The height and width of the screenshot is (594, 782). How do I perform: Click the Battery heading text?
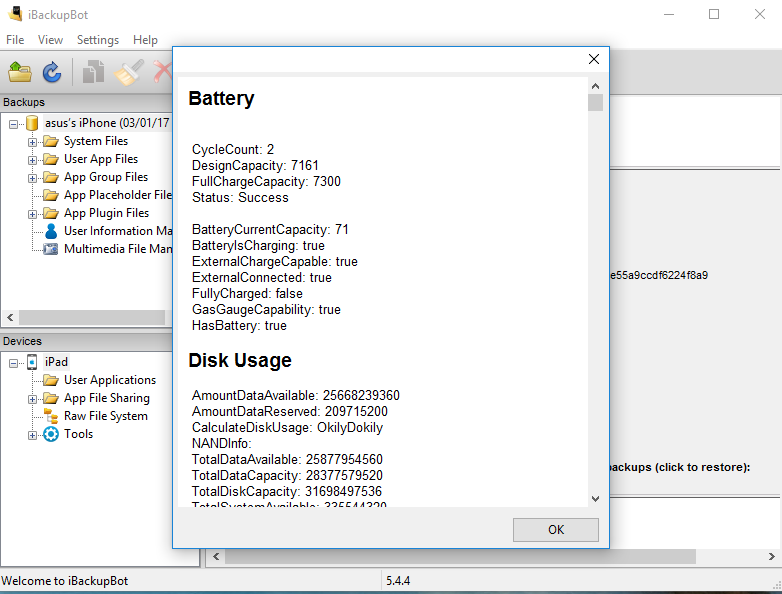click(x=221, y=98)
